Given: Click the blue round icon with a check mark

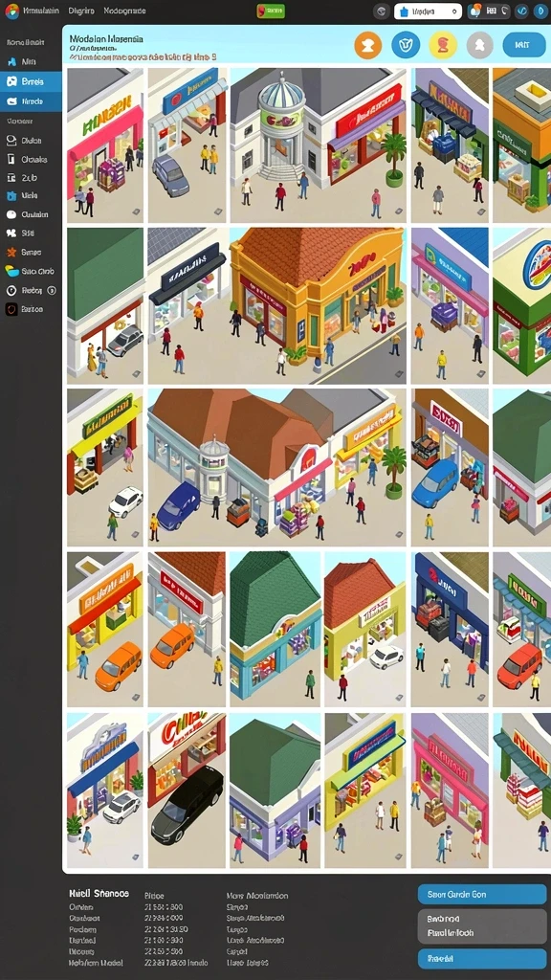Looking at the screenshot, I should (x=522, y=11).
